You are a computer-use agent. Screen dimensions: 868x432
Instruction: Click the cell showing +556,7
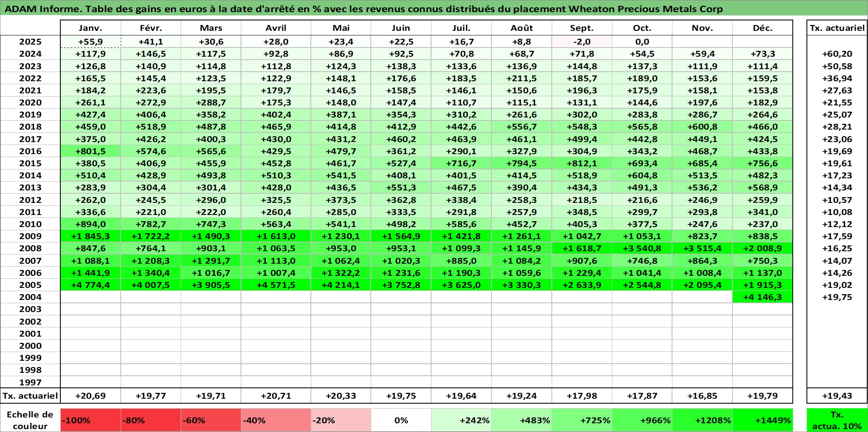pos(521,127)
